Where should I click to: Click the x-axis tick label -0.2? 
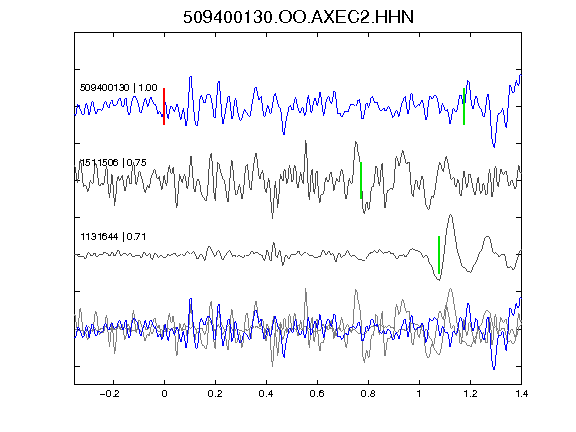[x=110, y=394]
